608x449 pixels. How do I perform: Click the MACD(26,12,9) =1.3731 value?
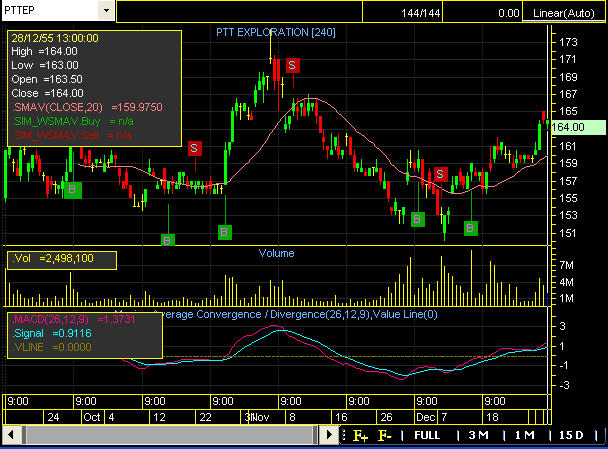click(74, 319)
